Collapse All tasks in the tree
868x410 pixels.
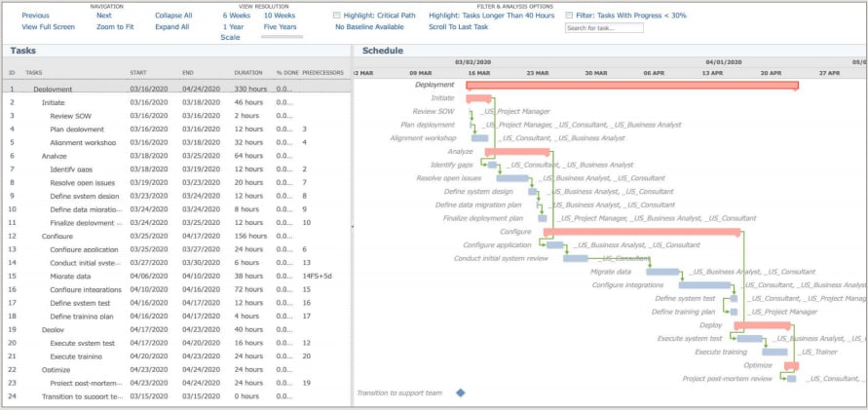click(x=173, y=16)
